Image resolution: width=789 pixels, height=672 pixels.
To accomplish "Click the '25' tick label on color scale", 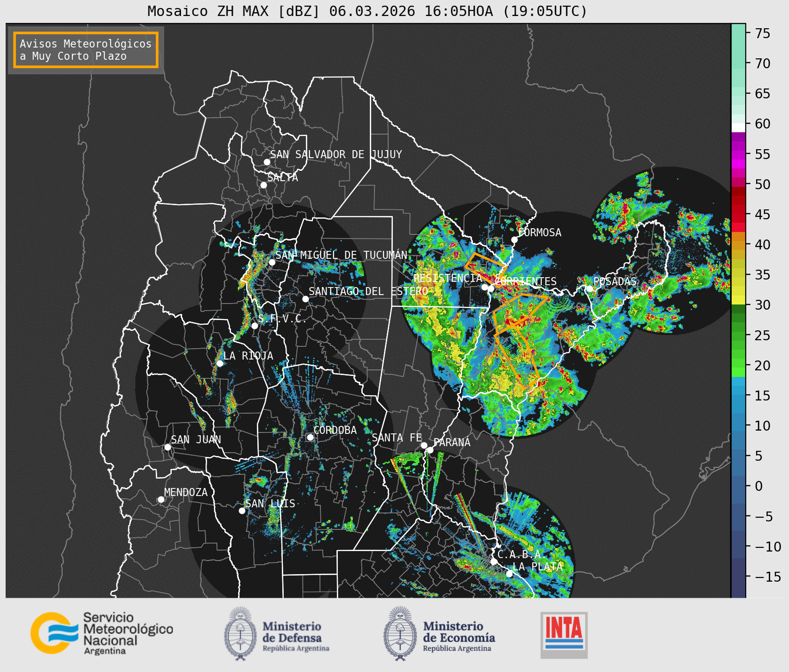I will click(x=763, y=336).
